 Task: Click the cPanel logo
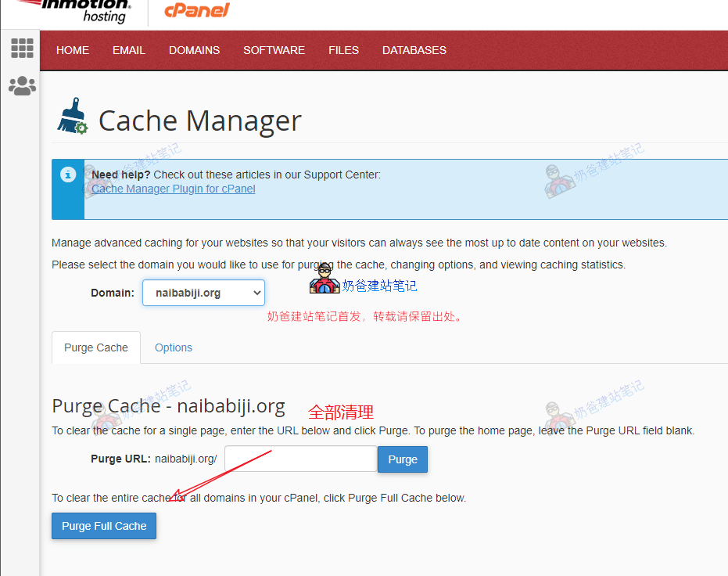[196, 10]
